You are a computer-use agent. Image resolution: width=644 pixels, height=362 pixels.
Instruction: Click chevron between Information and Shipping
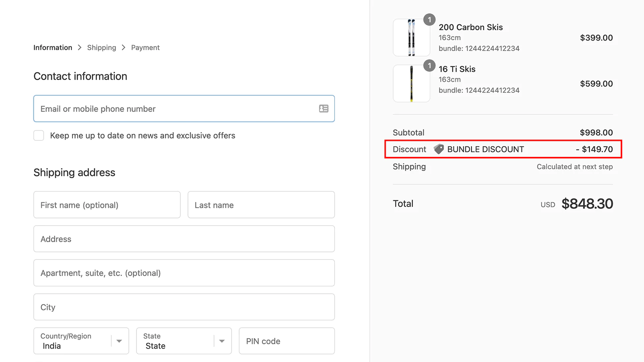click(x=80, y=47)
